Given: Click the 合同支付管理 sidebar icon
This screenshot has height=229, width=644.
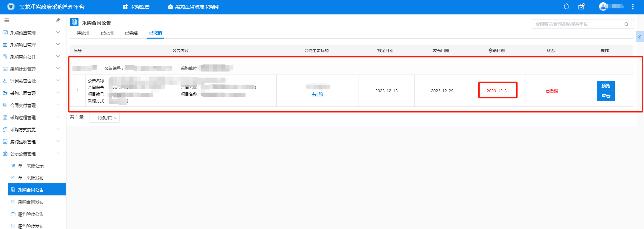Looking at the screenshot, I should 5,105.
